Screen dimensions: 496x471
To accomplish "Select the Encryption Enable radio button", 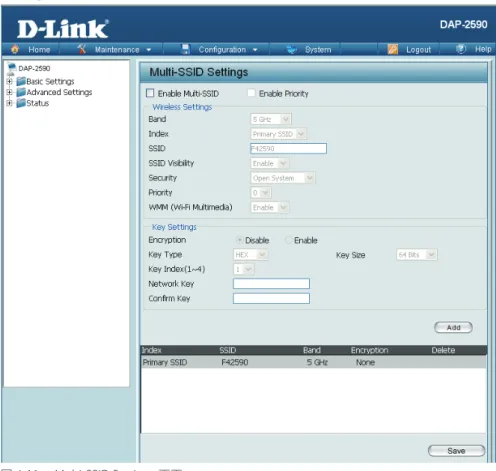I will 288,240.
